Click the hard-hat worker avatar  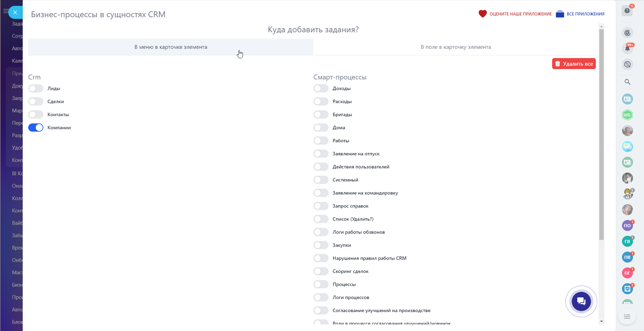pos(627,194)
